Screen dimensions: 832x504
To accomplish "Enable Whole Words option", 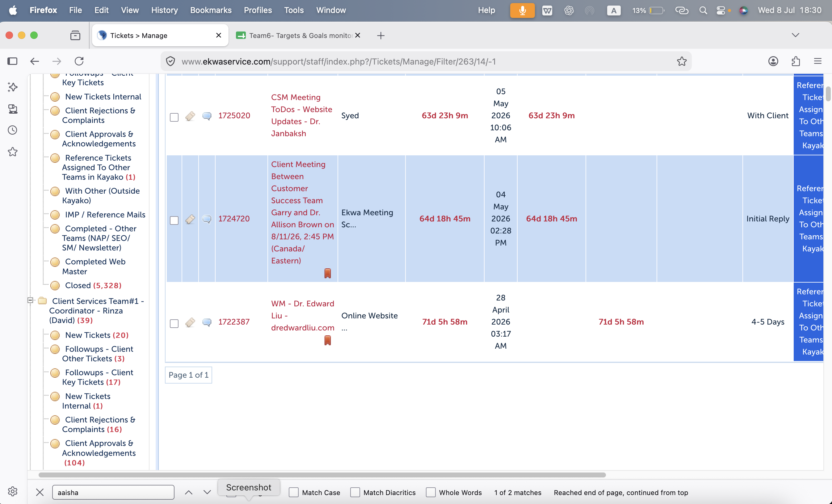I will coord(431,493).
